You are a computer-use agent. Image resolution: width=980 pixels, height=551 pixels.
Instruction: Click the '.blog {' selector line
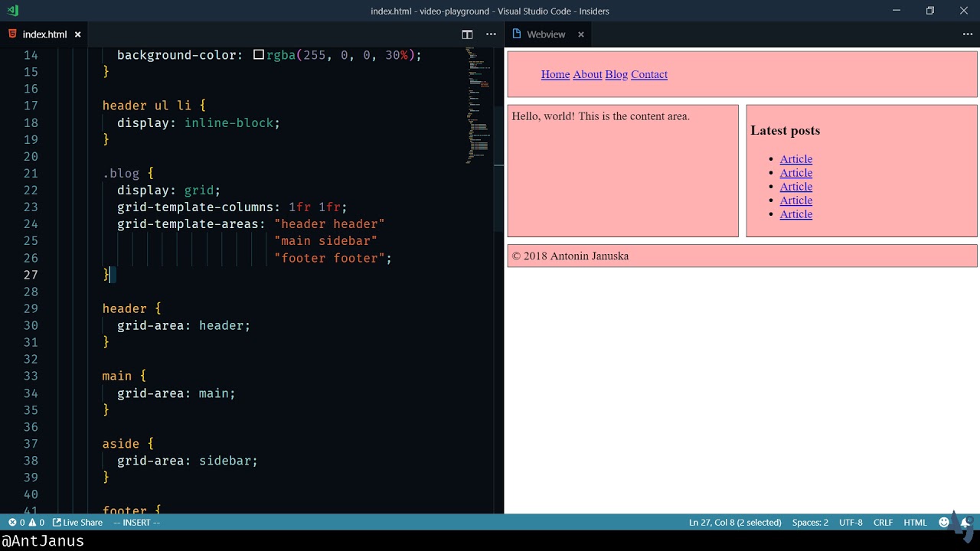click(x=128, y=174)
